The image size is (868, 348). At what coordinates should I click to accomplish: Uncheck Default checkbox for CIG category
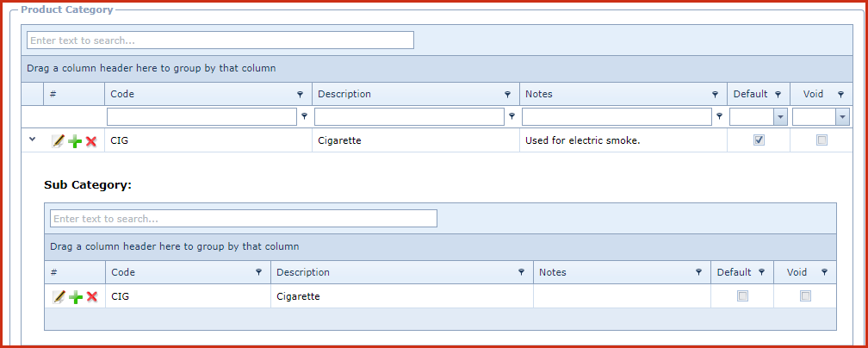click(759, 140)
